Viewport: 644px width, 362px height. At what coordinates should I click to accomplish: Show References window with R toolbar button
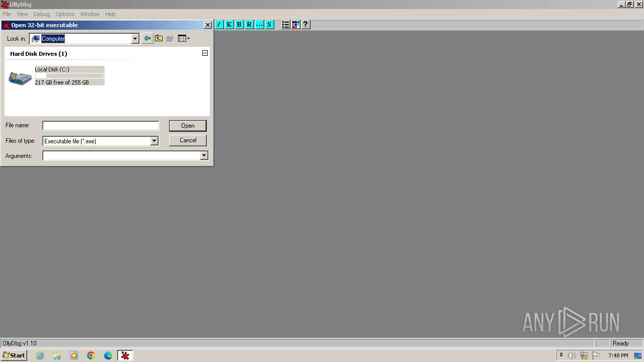249,25
